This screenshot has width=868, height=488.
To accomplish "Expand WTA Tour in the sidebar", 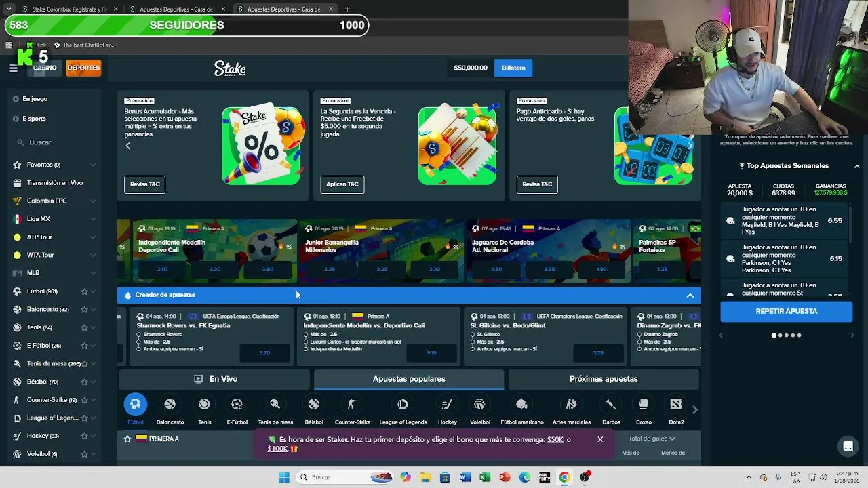I will coord(93,255).
